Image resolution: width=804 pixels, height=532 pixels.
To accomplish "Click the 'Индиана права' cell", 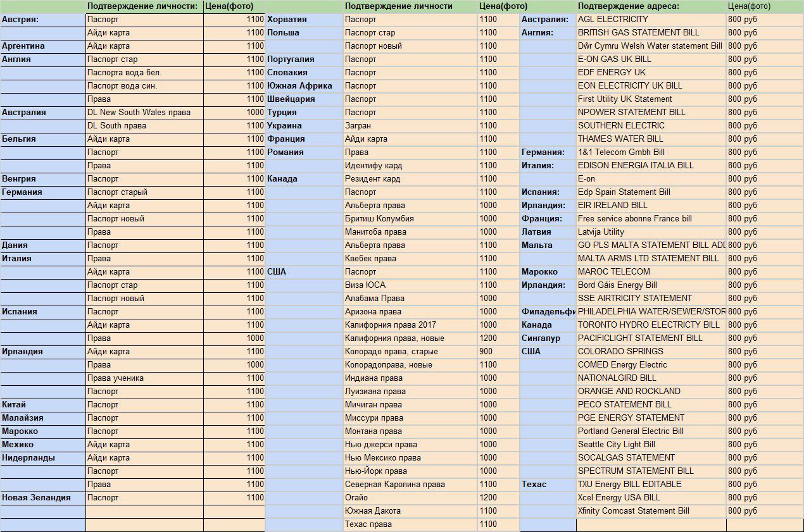I will (x=410, y=378).
